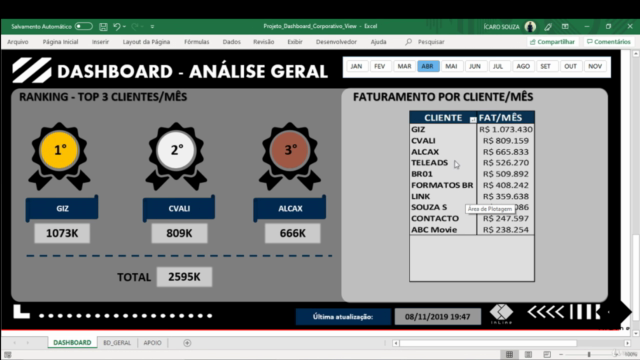Switch to the DASHBOARD sheet tab
This screenshot has height=360, width=640.
(72, 342)
